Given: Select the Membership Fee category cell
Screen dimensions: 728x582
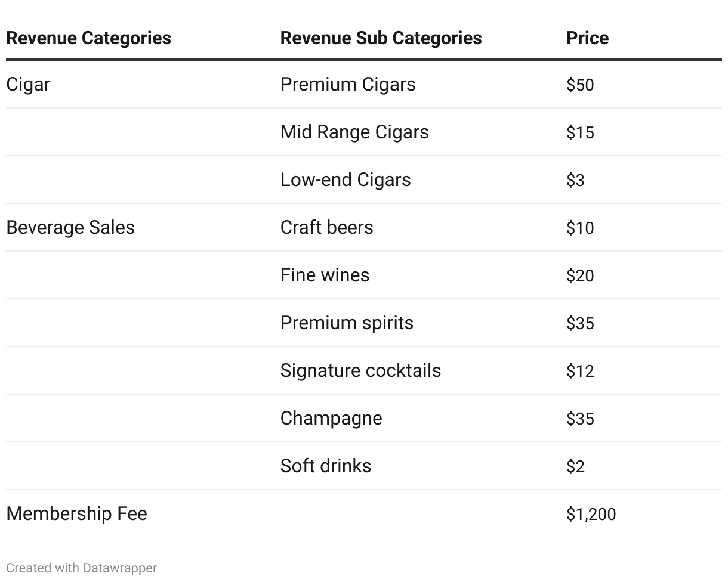Looking at the screenshot, I should pos(76,514).
